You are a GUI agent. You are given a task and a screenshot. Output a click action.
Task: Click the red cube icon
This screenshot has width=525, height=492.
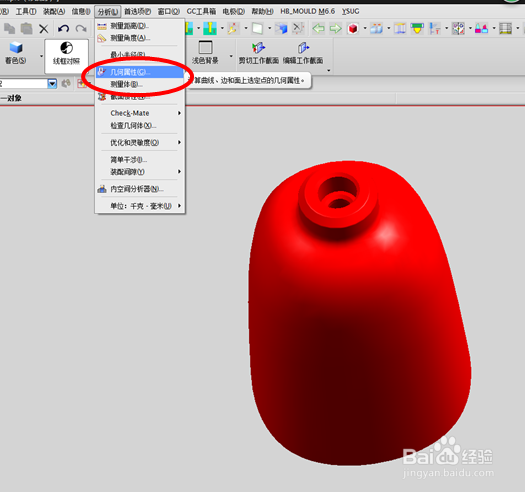pos(353,28)
